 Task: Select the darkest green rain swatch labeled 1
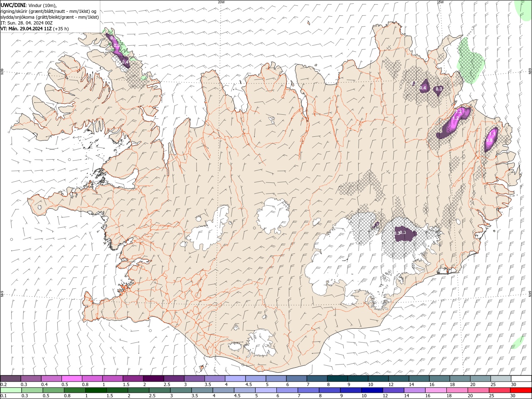click(96, 390)
